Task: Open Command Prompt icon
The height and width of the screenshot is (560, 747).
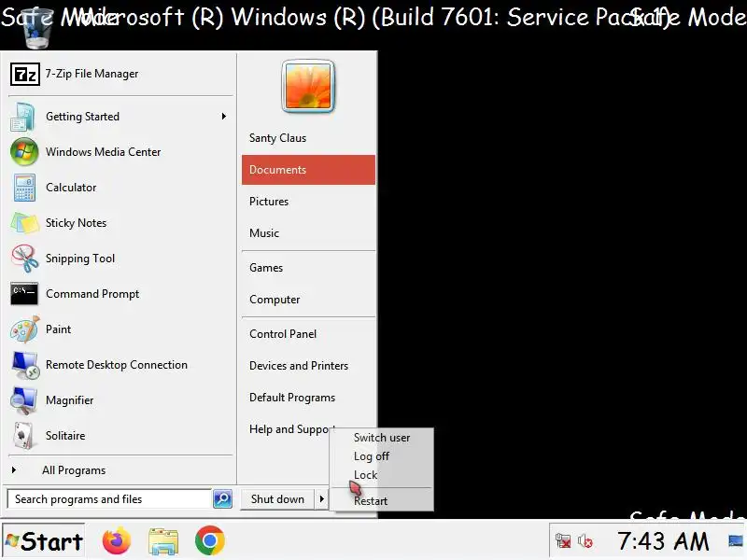Action: click(24, 294)
